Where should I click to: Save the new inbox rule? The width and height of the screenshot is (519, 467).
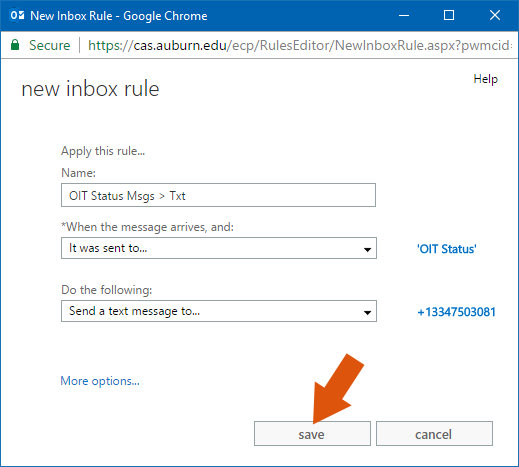pyautogui.click(x=312, y=433)
